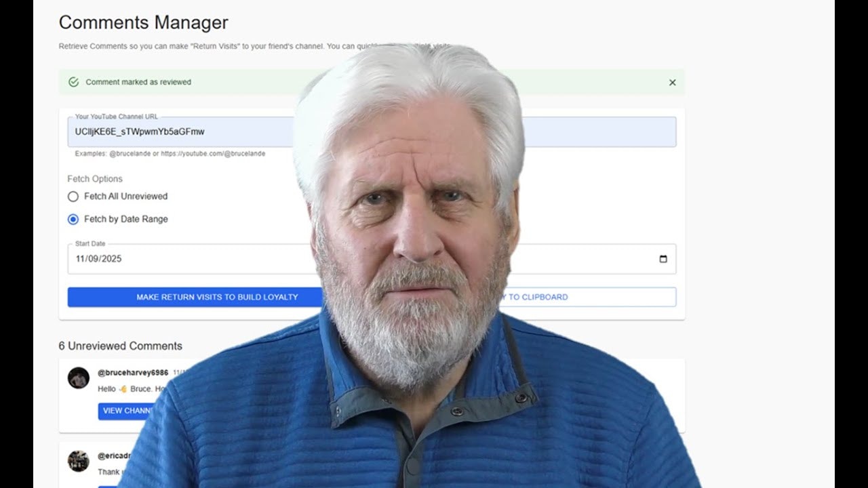Select the Fetch by Date Range option
The image size is (868, 488).
73,219
